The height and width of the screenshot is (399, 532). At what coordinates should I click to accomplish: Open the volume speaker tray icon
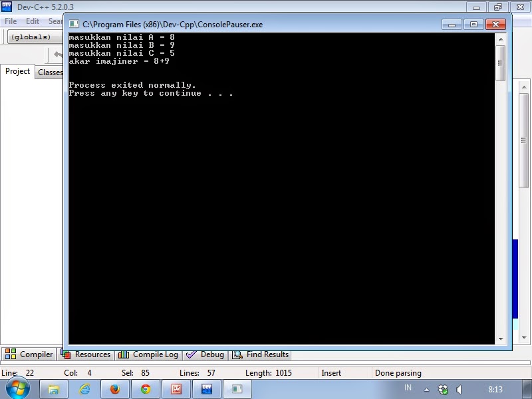pyautogui.click(x=459, y=389)
